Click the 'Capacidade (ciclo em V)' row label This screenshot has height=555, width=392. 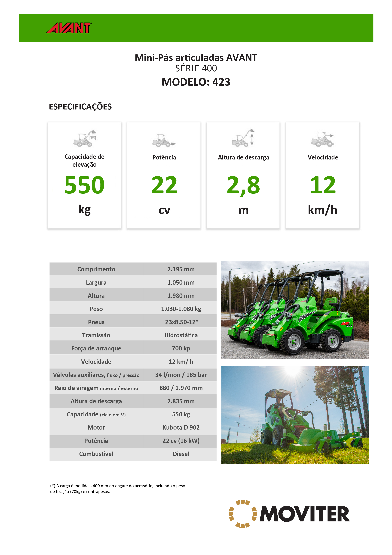coord(96,415)
